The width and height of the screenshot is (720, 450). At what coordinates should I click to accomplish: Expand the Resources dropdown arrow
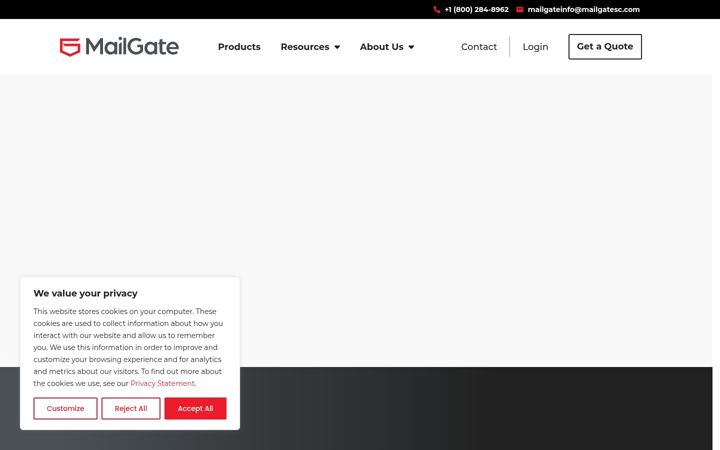(x=337, y=47)
